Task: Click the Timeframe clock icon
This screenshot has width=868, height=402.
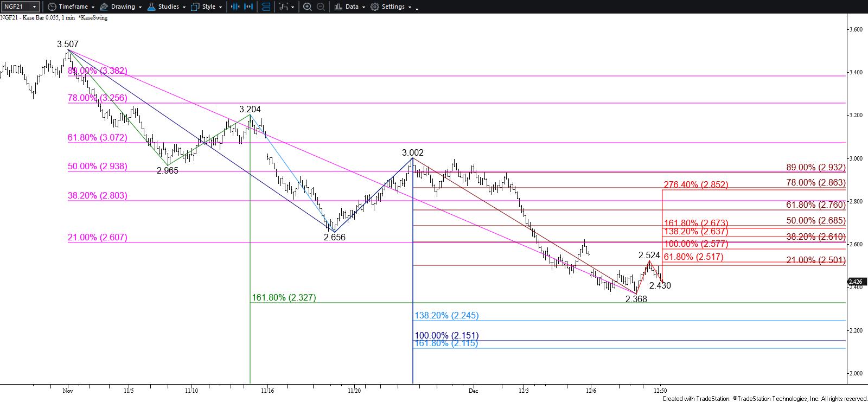Action: (x=52, y=7)
